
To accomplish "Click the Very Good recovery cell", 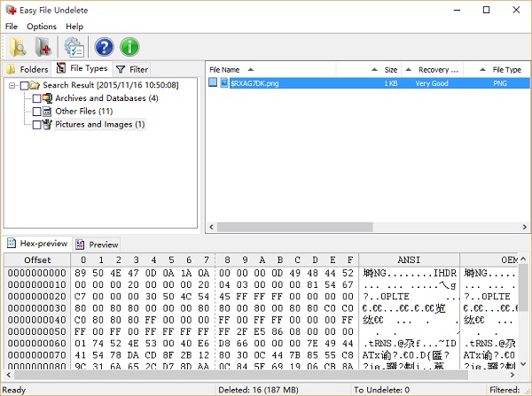I will click(432, 83).
